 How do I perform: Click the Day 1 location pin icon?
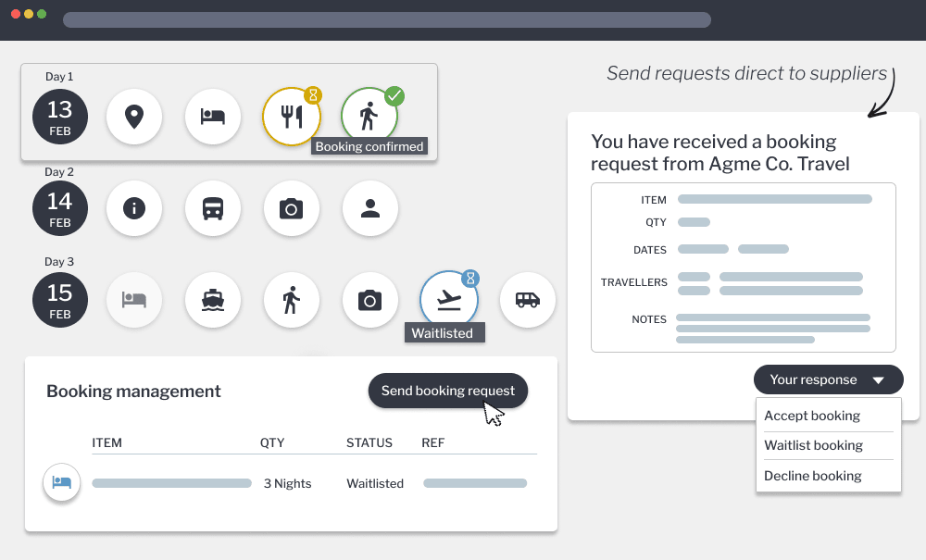point(134,118)
